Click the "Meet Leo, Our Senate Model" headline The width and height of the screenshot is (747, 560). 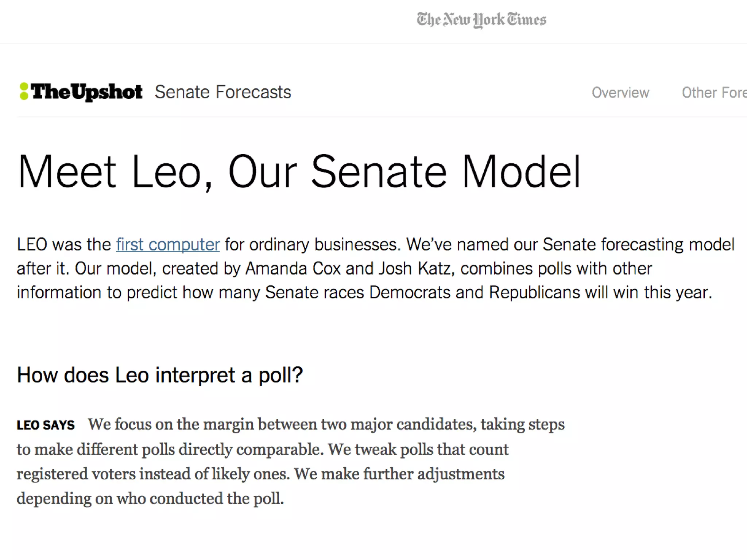coord(299,171)
